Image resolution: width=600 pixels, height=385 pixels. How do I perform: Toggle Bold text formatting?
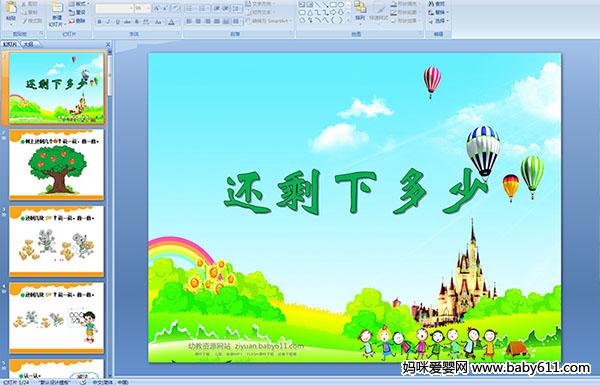coord(99,22)
